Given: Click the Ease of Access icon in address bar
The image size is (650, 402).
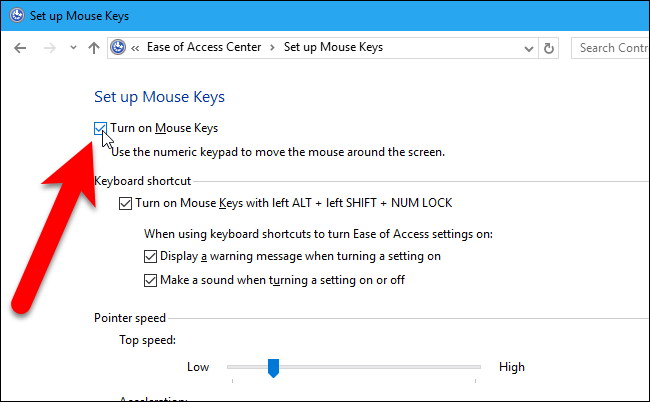Looking at the screenshot, I should [x=120, y=48].
